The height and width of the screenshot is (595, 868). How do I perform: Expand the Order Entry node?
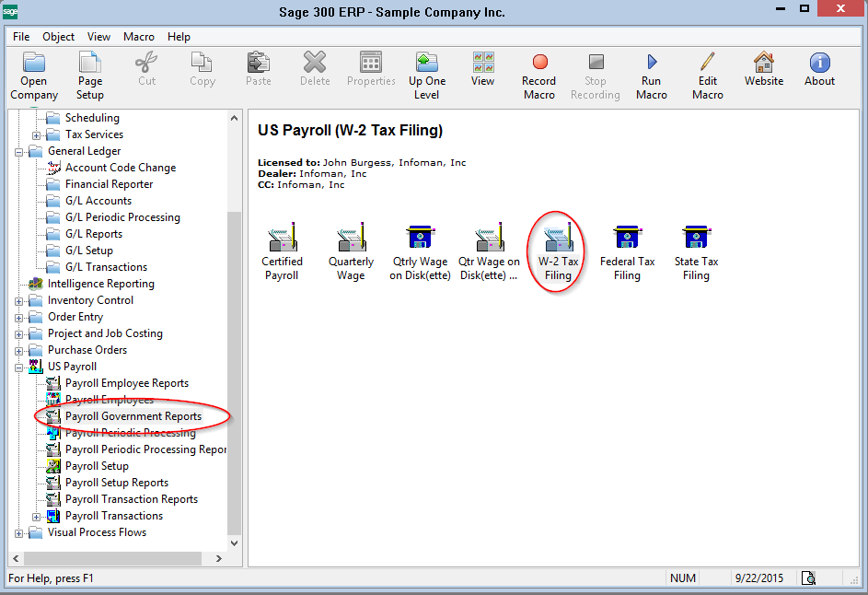pos(18,318)
